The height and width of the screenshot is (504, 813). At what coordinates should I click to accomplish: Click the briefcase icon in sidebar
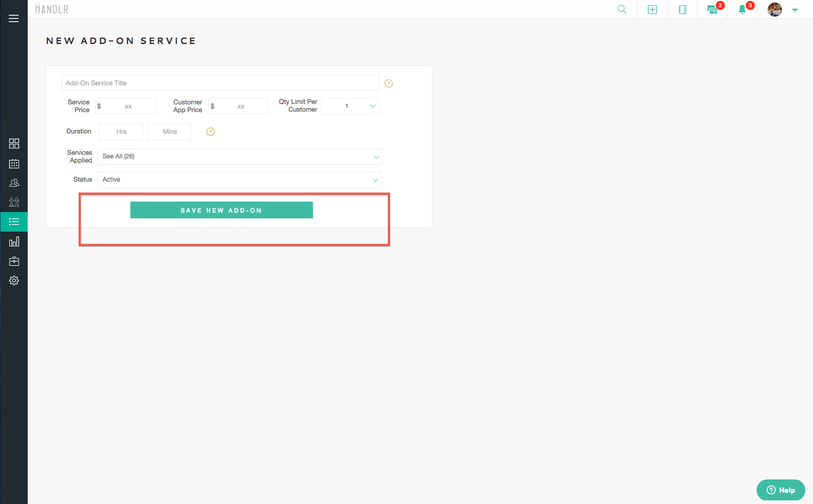pos(14,261)
